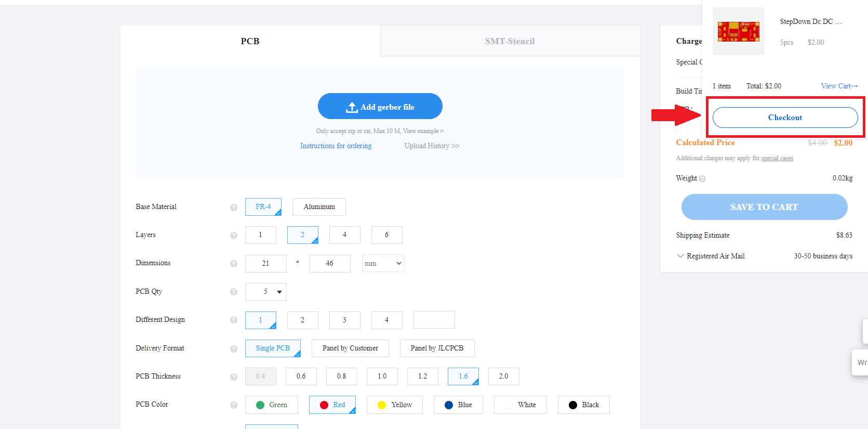Select 1.6 PCB thickness

click(x=463, y=376)
